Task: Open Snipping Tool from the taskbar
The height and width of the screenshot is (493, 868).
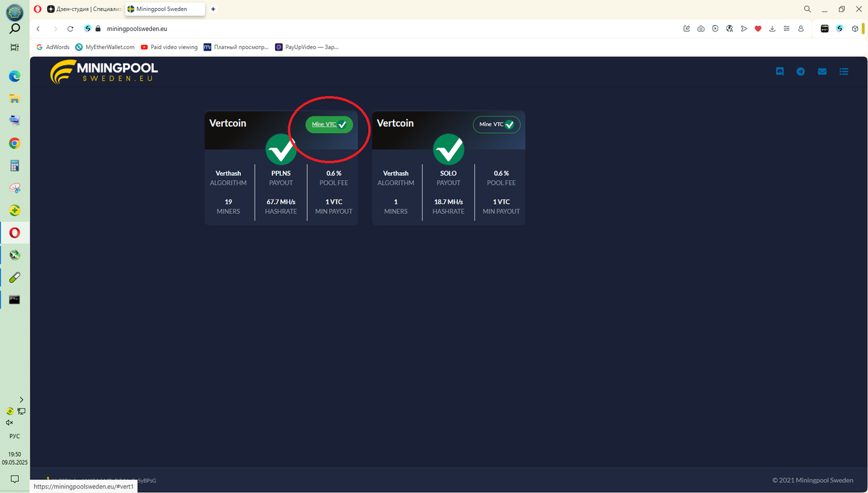Action: point(14,188)
